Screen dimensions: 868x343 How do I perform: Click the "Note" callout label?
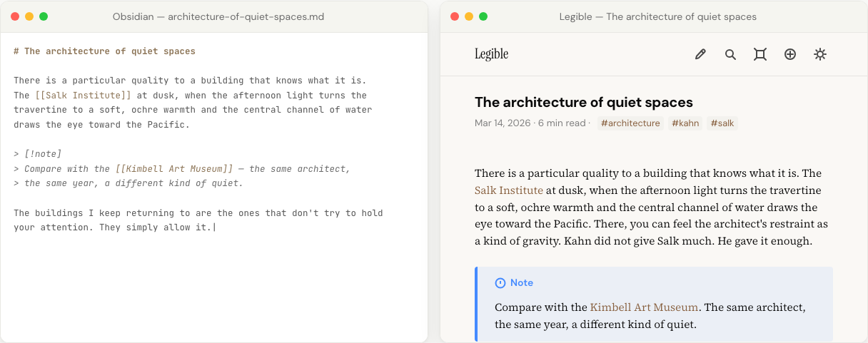pos(522,283)
